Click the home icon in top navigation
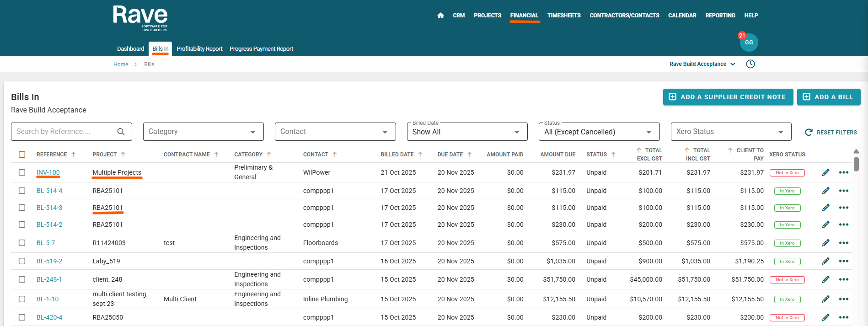 (x=440, y=16)
